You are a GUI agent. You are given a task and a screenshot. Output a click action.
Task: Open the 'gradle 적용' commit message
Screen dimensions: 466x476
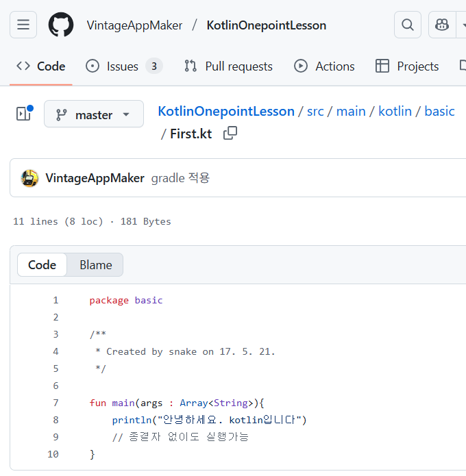pyautogui.click(x=180, y=178)
